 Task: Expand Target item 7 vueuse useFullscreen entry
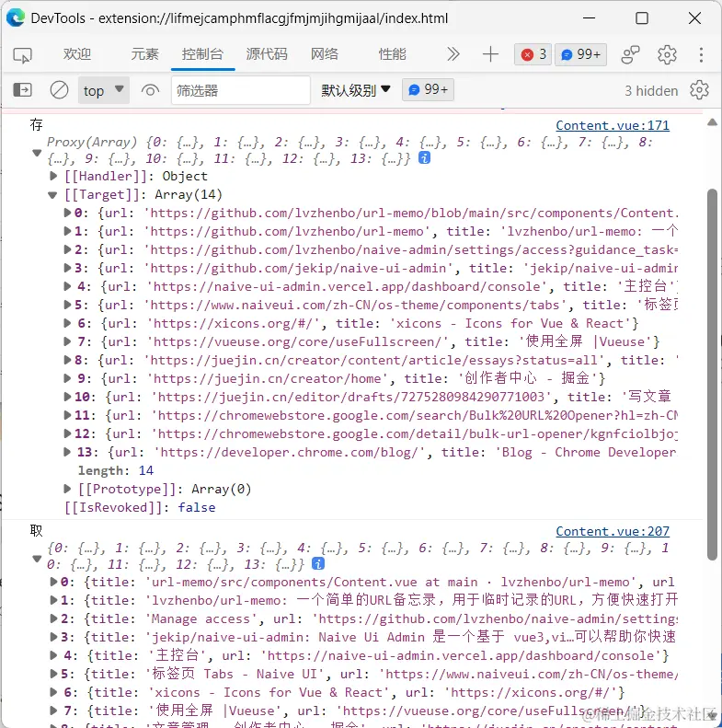tap(68, 341)
